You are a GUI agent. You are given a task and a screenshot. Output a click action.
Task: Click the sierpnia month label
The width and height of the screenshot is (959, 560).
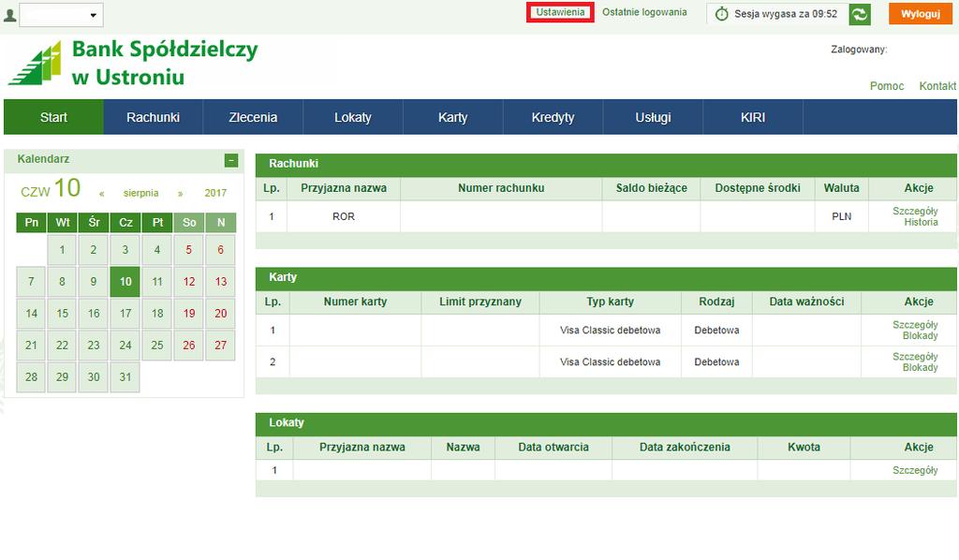[140, 193]
